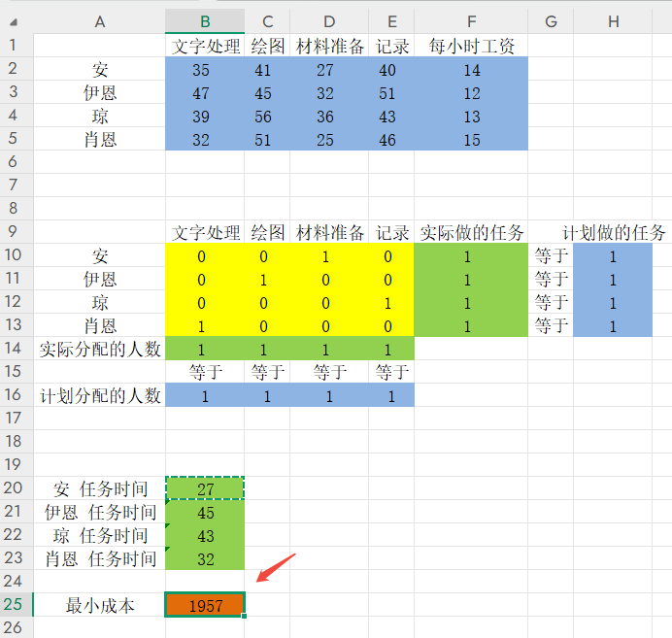Click header 实际做的任务
This screenshot has height=638, width=672.
click(471, 233)
